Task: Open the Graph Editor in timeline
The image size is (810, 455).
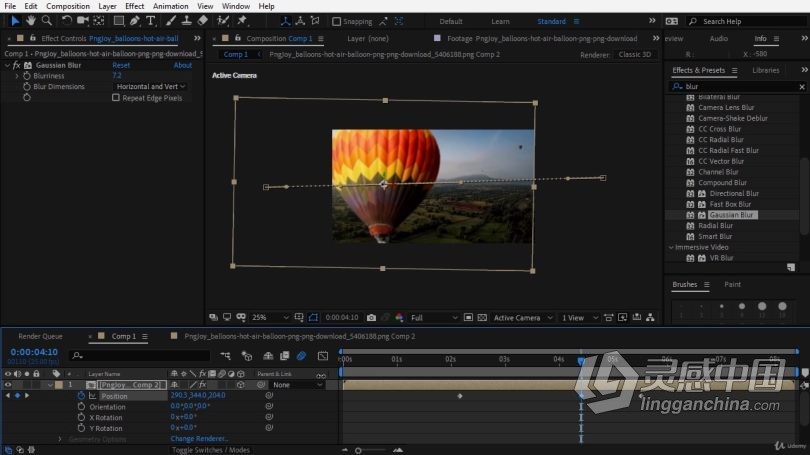Action: pyautogui.click(x=323, y=356)
